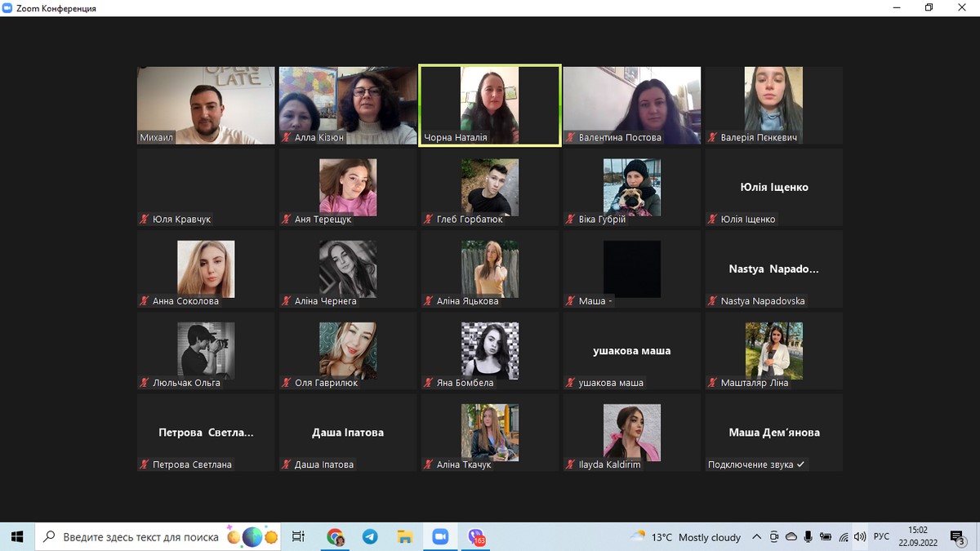Screen dimensions: 980x551
Task: Click the muted mic icon on Алла Кізюн's tile
Action: tap(287, 138)
